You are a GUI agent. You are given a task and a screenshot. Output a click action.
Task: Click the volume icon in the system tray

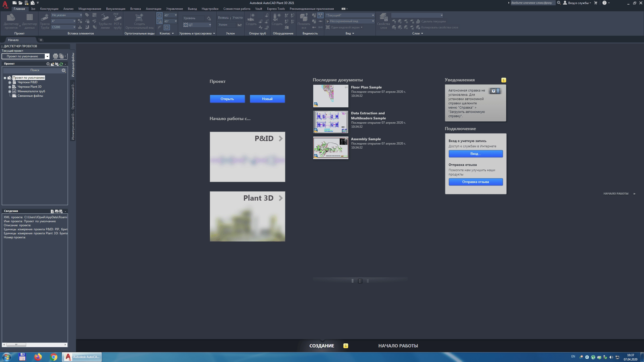coord(611,357)
